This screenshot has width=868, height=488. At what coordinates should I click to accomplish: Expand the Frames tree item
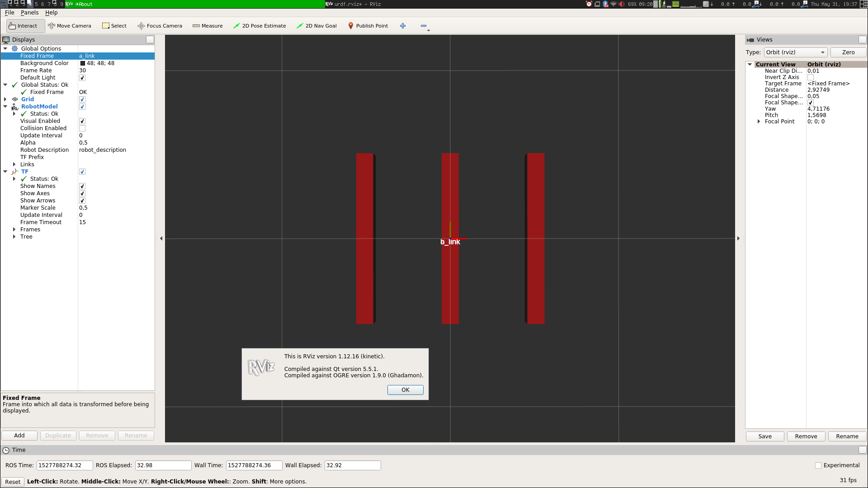(14, 230)
